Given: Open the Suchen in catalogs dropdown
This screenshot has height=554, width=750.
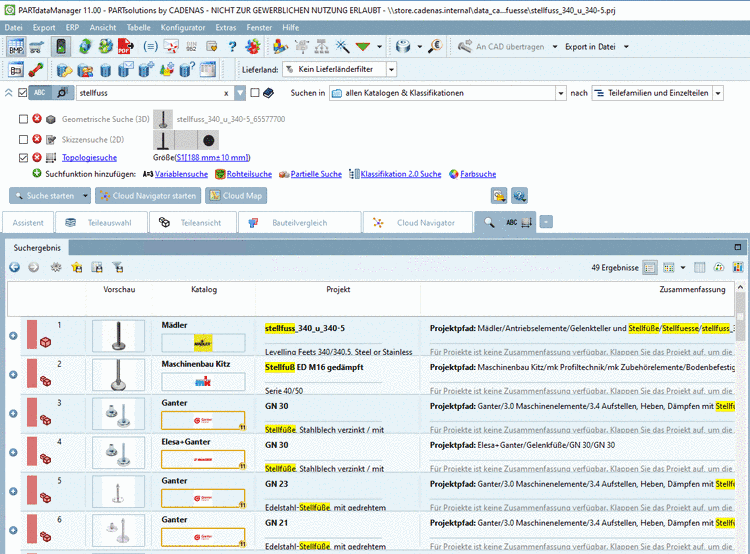Looking at the screenshot, I should pos(561,93).
